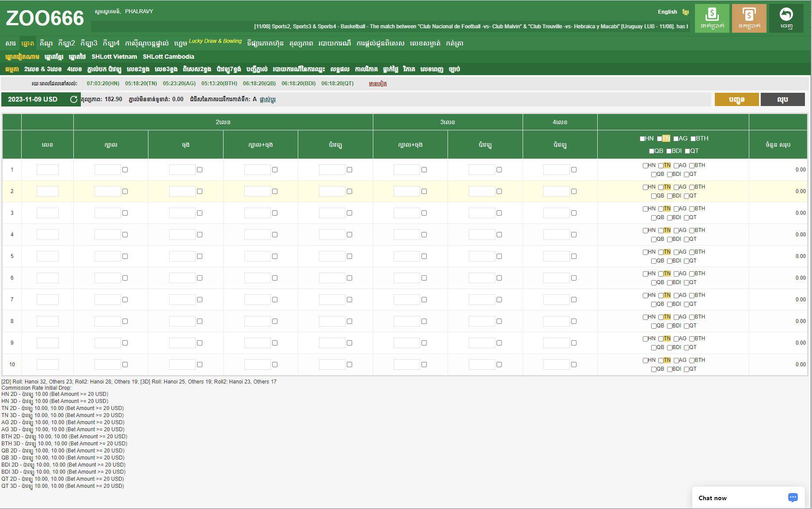
Task: Click the change link after commission plan A
Action: pos(268,99)
